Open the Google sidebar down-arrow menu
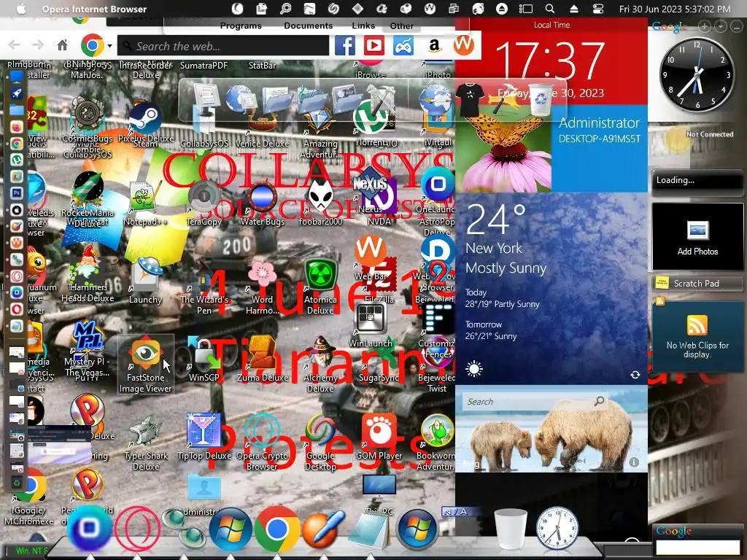This screenshot has height=560, width=747. coord(720,26)
